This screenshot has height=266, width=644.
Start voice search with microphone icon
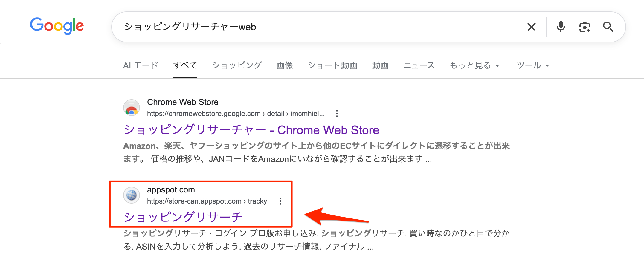click(561, 27)
